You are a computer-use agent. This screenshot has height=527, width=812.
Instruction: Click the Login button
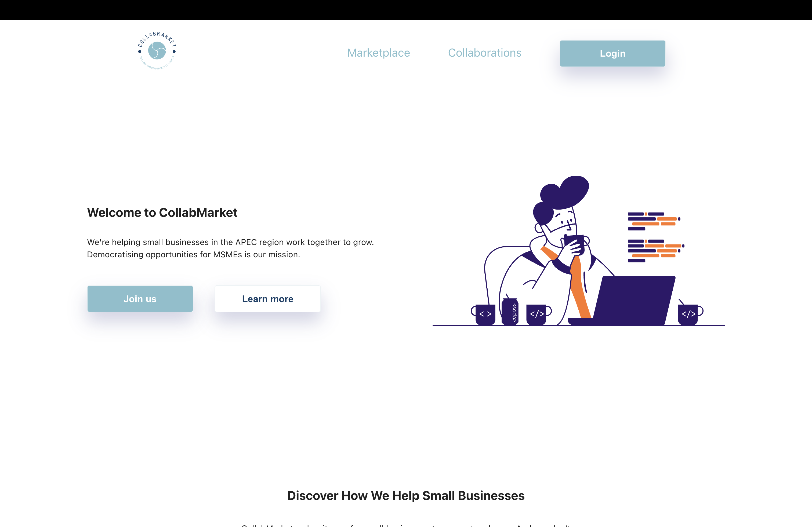coord(612,53)
